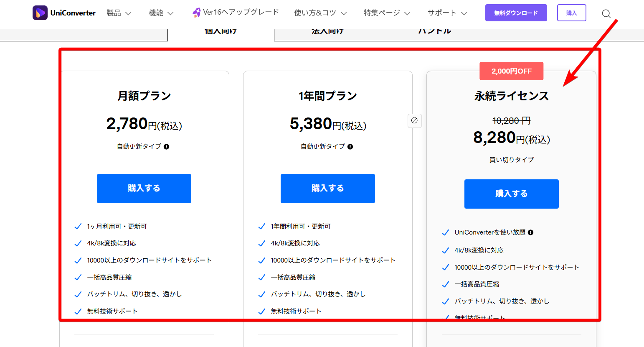Click the 永続ライセンス heading
This screenshot has width=644, height=347.
coord(512,96)
